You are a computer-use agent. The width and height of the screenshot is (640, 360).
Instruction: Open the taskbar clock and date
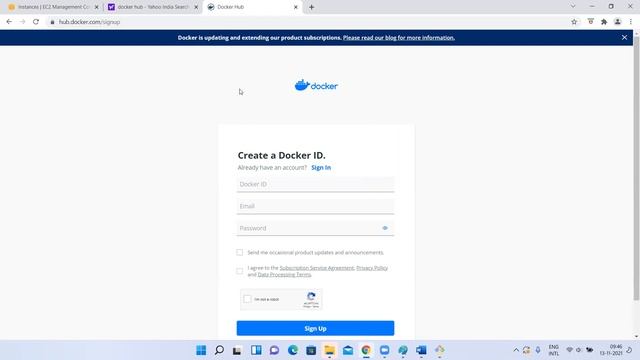click(x=611, y=350)
